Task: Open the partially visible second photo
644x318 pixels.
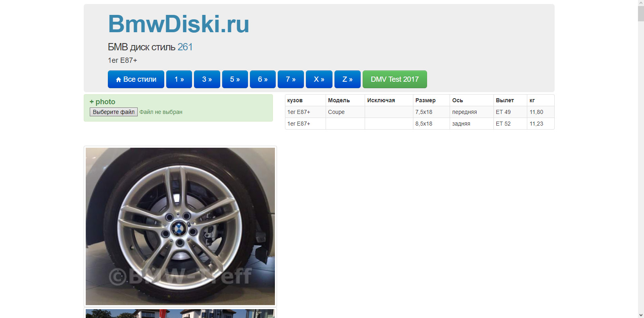Action: pos(180,314)
